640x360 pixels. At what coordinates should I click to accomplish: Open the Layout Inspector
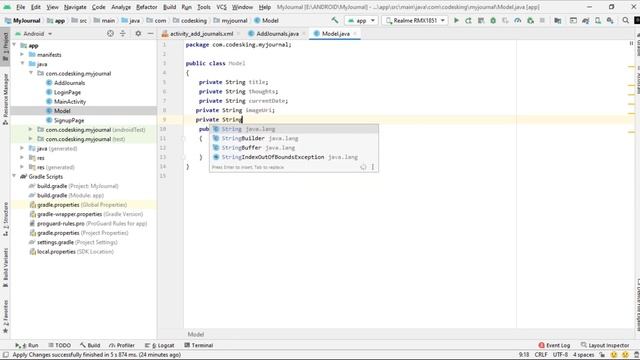(605, 345)
